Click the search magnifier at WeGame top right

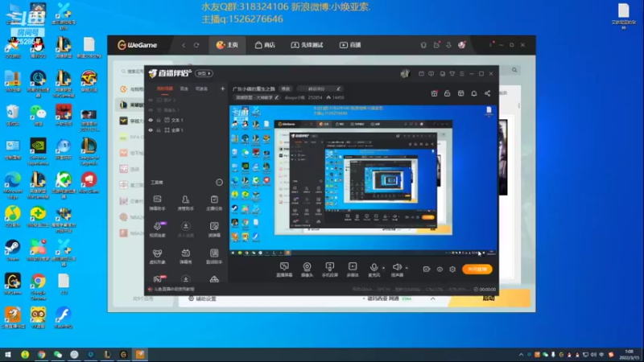(514, 70)
